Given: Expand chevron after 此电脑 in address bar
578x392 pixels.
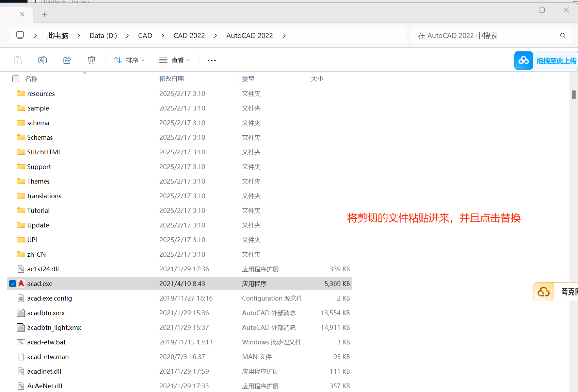Looking at the screenshot, I should pyautogui.click(x=79, y=36).
